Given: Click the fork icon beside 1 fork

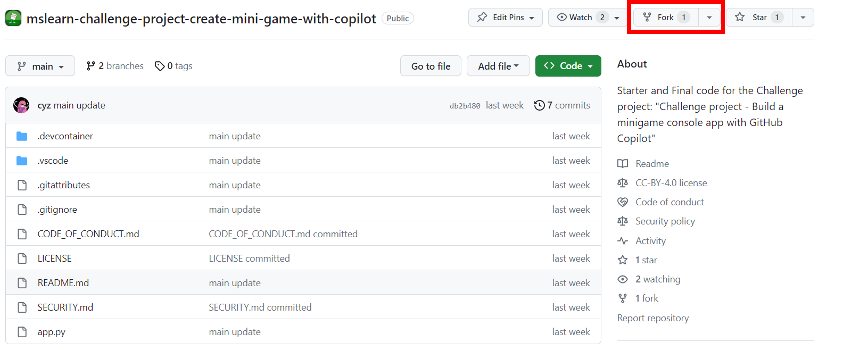Looking at the screenshot, I should pyautogui.click(x=622, y=299).
